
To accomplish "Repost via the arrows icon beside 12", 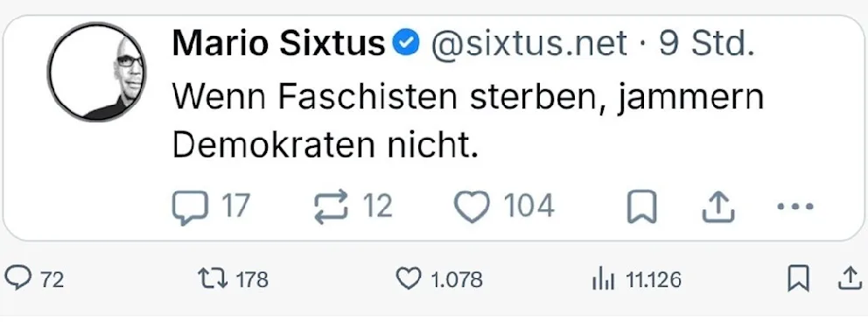I will pos(331,207).
